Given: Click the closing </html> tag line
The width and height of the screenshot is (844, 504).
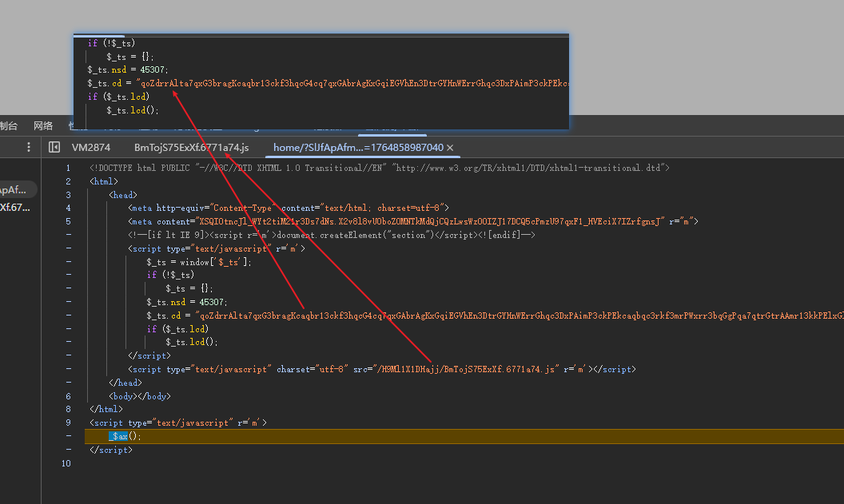Looking at the screenshot, I should click(106, 409).
